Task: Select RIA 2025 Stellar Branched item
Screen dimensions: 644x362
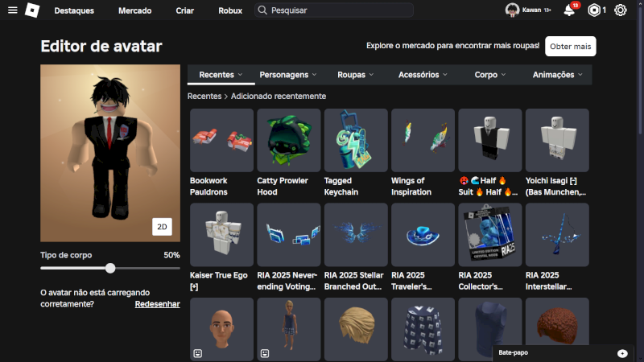Action: pos(356,235)
